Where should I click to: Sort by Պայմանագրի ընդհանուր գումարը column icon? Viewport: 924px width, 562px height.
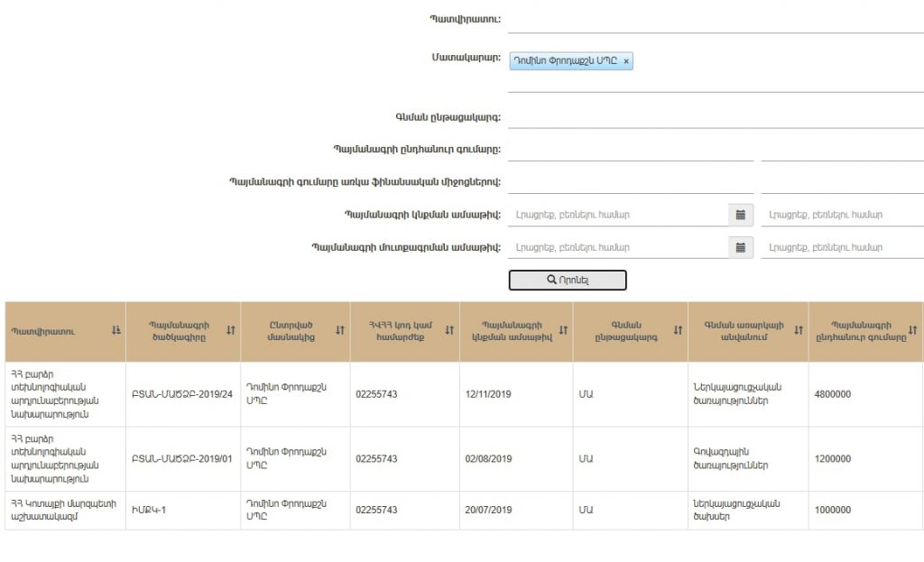pos(912,331)
